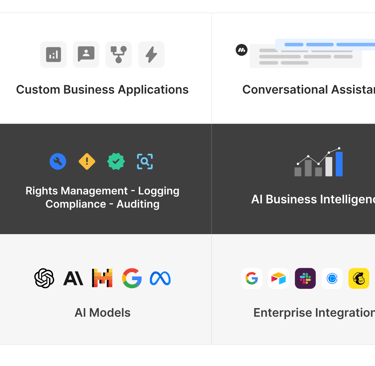Screen dimensions: 375x366
Task: Click the blue magnifier auditing icon
Action: point(145,162)
